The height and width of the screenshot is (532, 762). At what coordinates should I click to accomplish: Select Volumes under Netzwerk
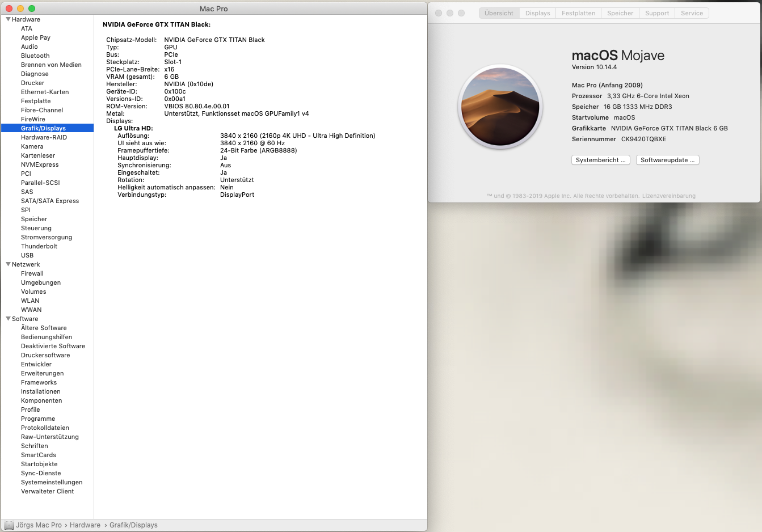point(33,292)
